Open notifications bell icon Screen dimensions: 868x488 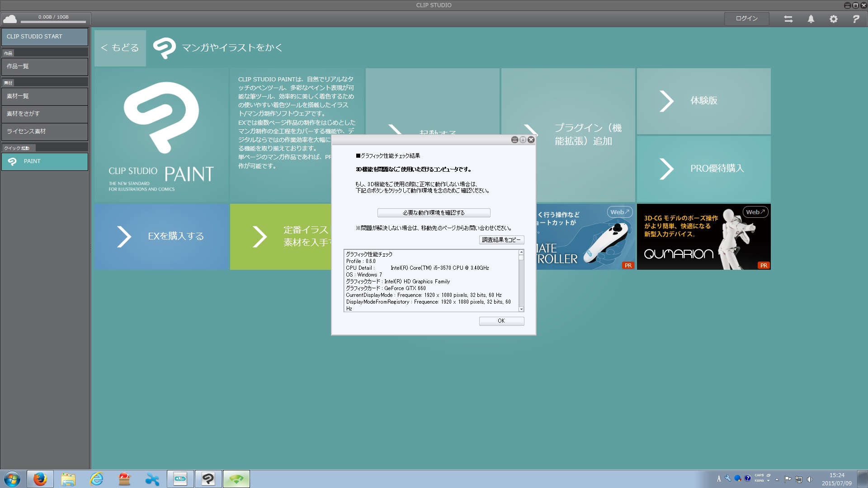(811, 19)
